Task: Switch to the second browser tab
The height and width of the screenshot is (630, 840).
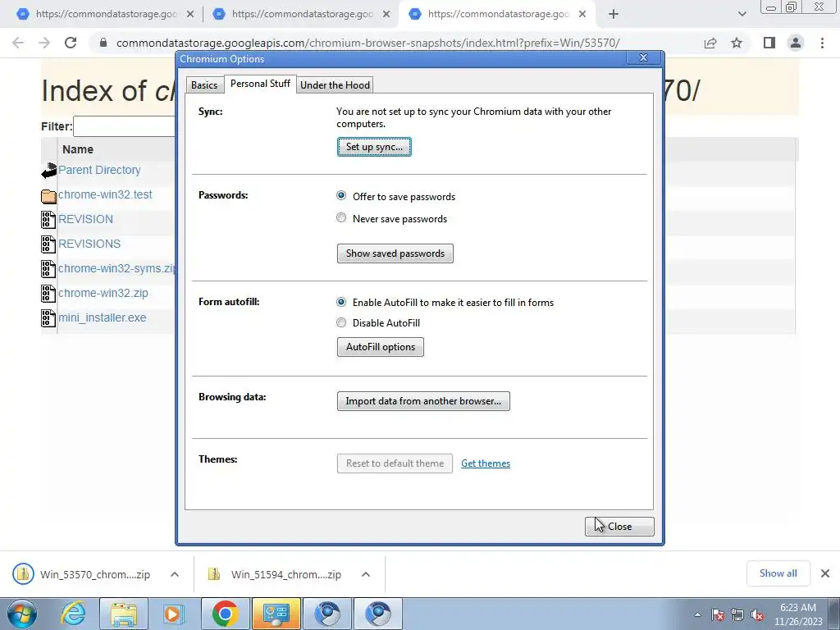Action: click(300, 14)
